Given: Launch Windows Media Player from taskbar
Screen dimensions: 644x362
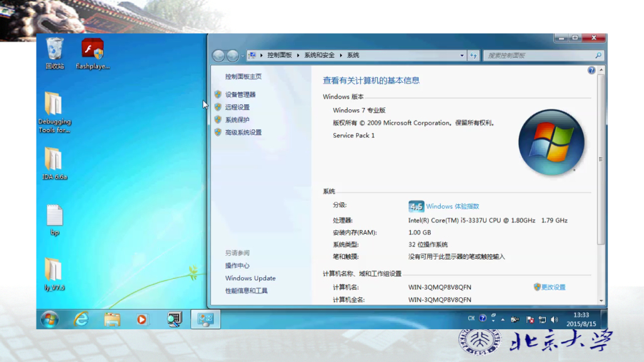Looking at the screenshot, I should point(142,319).
